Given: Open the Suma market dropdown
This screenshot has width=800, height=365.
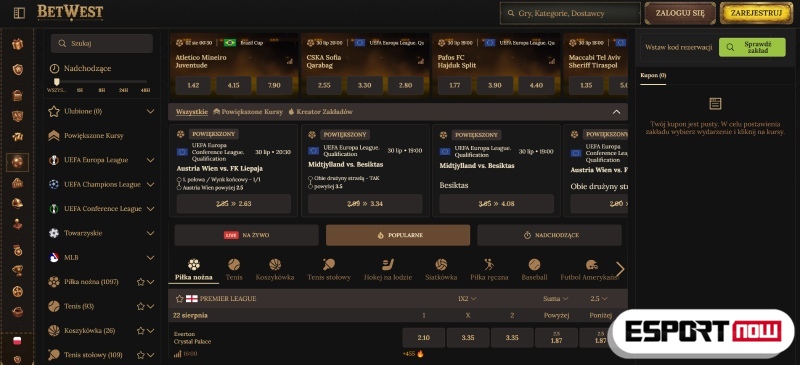Looking at the screenshot, I should (556, 299).
